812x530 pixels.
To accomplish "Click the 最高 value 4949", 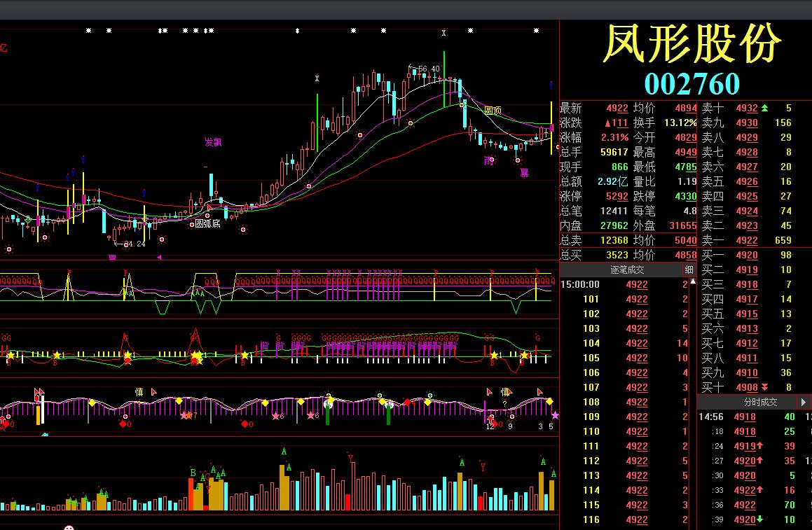I will click(686, 152).
